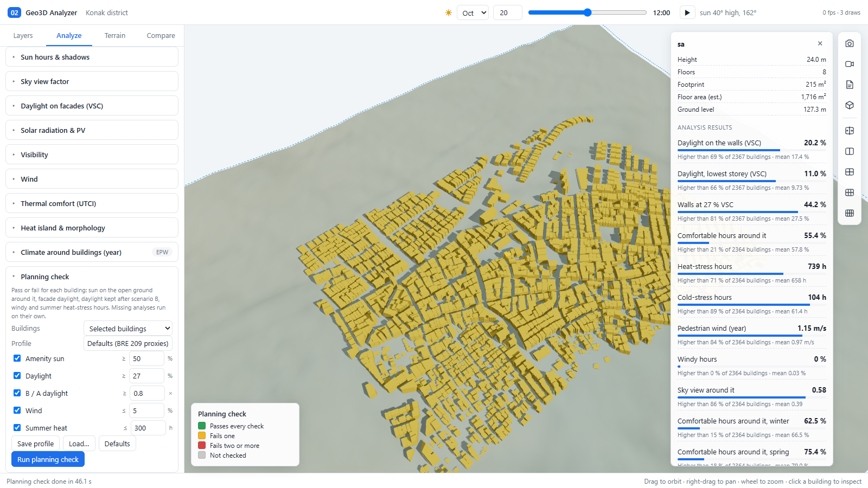Switch to the Compare tab
Viewport: 868px width, 488px height.
(x=161, y=36)
